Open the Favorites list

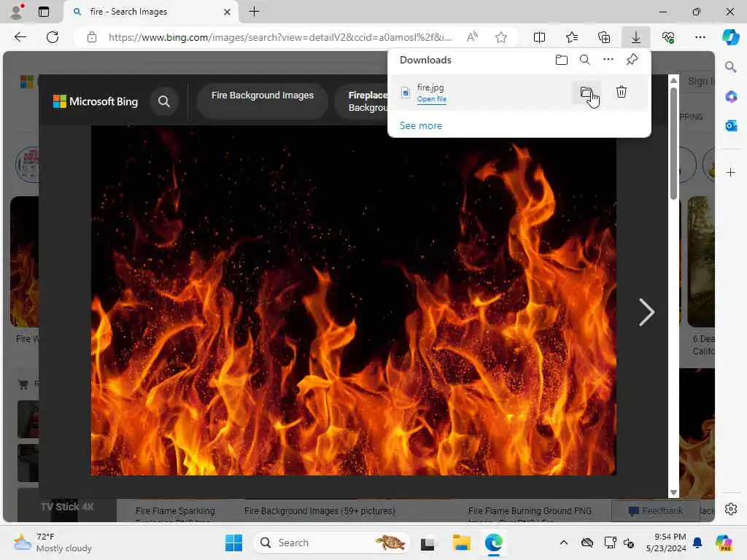(572, 37)
